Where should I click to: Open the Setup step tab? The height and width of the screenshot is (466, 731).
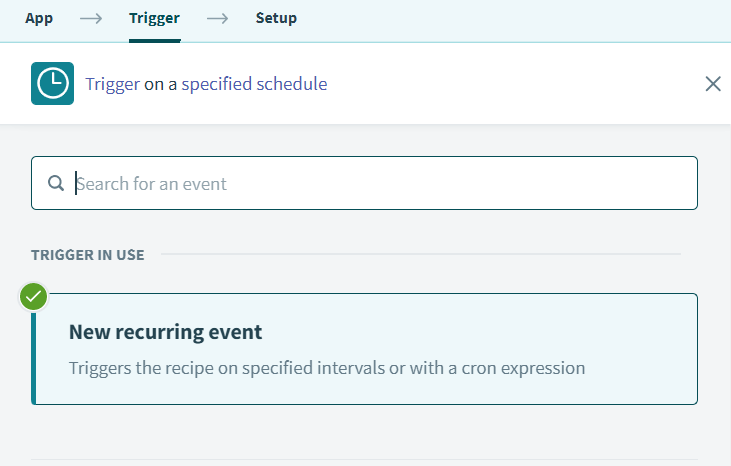pyautogui.click(x=276, y=18)
